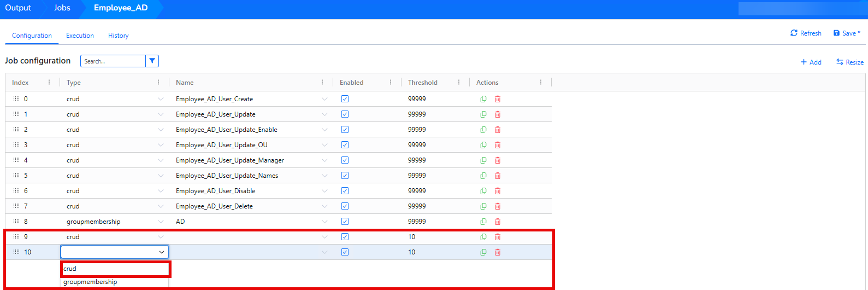Go to Jobs in the breadcrumb

click(x=62, y=8)
